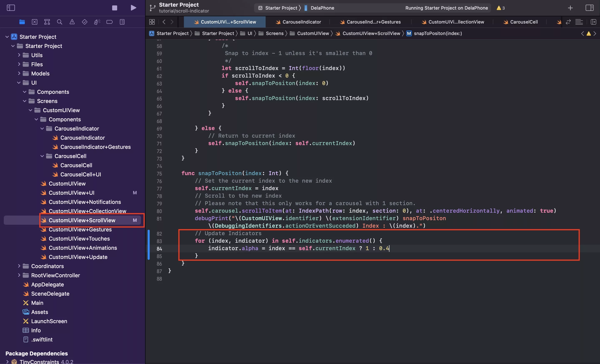
Task: Switch to the CarouselInd...r+Gestures tab
Action: point(370,22)
